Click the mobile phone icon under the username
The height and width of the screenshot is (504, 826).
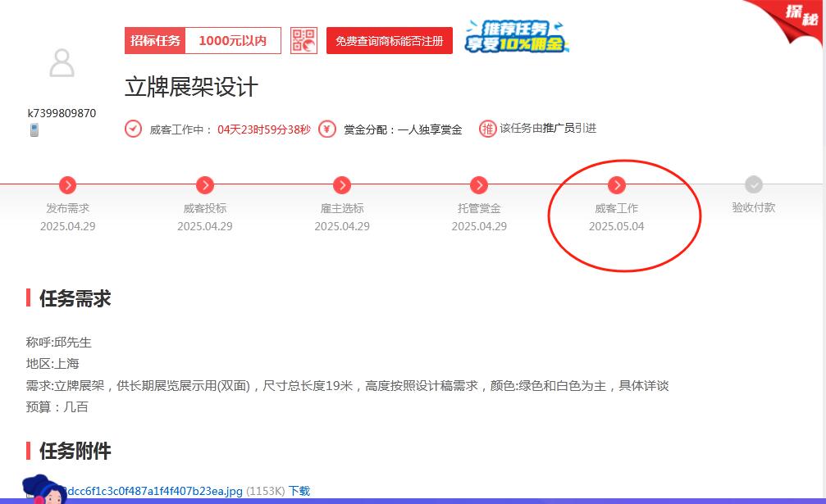[x=34, y=130]
